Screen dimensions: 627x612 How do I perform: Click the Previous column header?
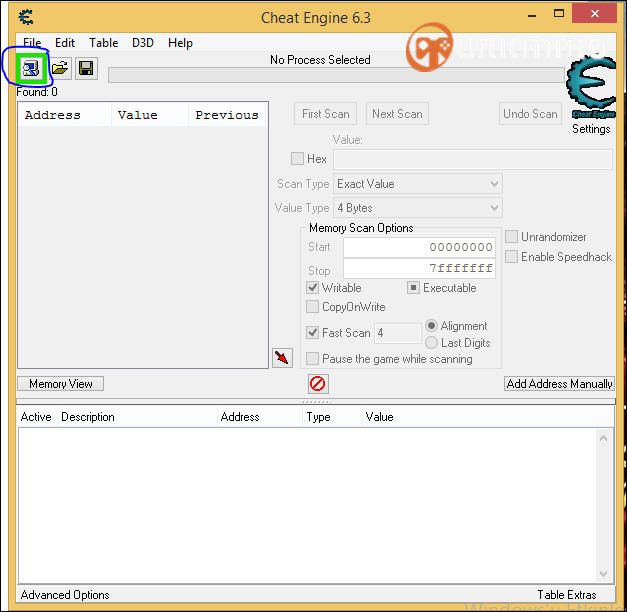227,115
